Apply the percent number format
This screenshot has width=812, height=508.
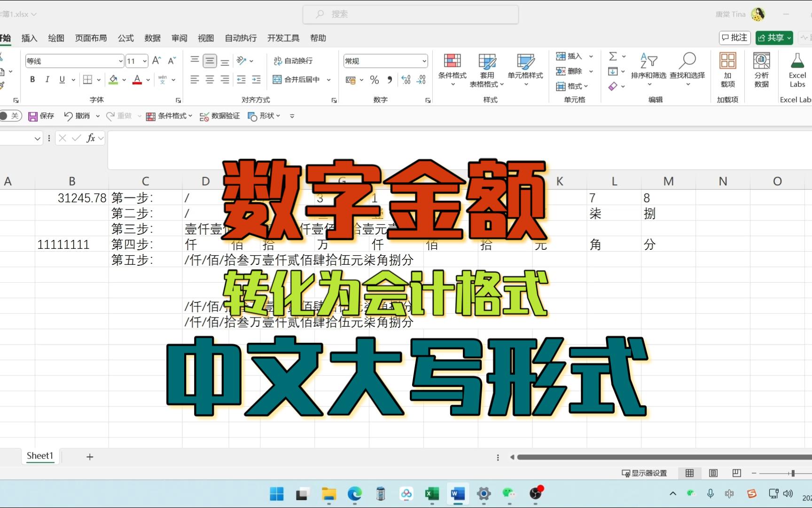(375, 79)
